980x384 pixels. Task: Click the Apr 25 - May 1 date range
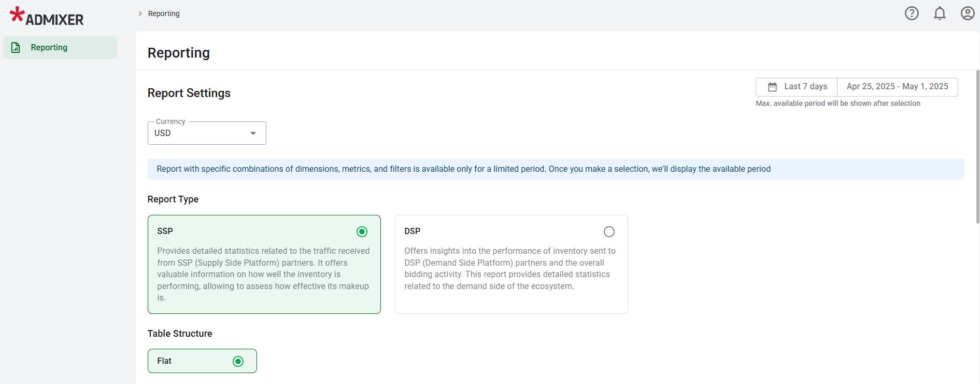[897, 87]
